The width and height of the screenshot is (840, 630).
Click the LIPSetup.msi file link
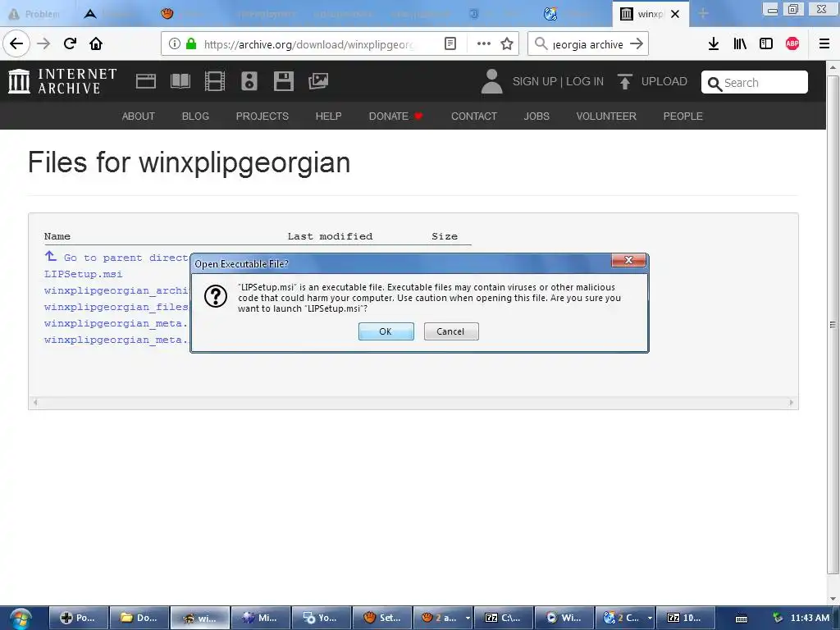point(83,274)
